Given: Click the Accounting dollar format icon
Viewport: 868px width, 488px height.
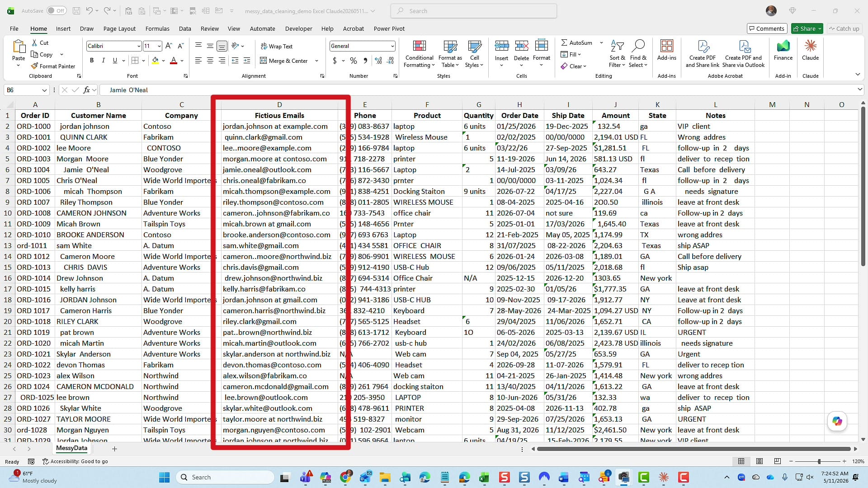Looking at the screenshot, I should pos(335,61).
